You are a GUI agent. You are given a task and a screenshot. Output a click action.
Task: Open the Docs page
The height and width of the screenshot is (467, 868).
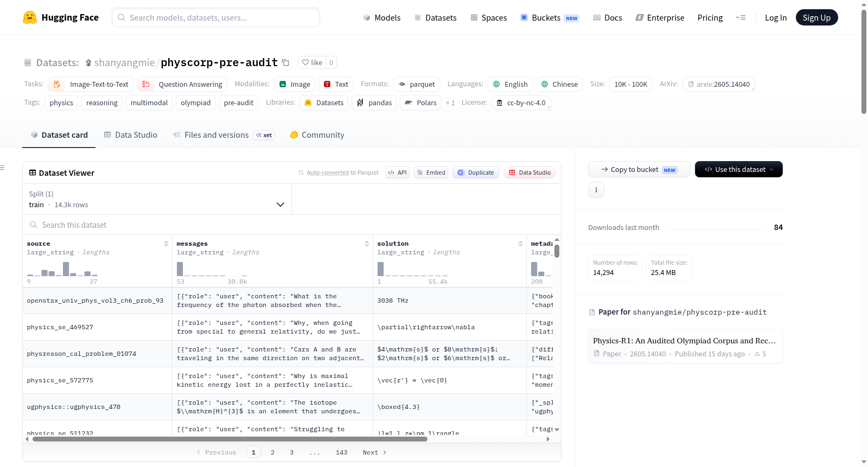coord(607,17)
